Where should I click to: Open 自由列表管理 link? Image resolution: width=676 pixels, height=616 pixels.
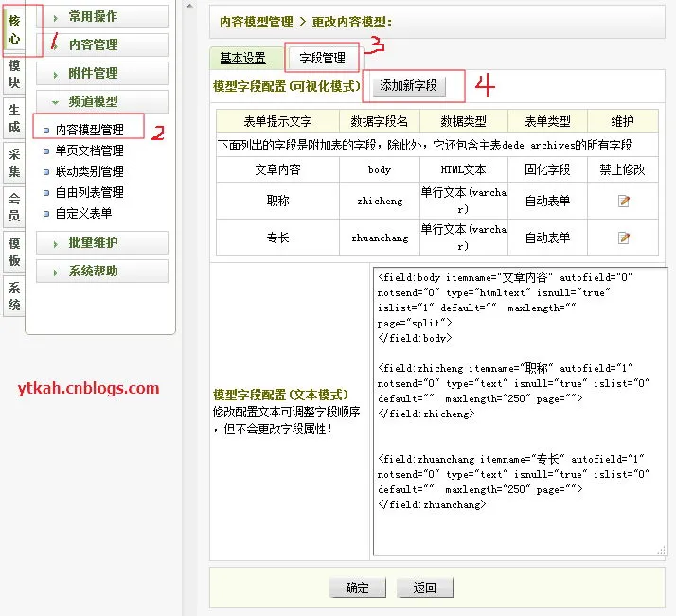click(89, 193)
